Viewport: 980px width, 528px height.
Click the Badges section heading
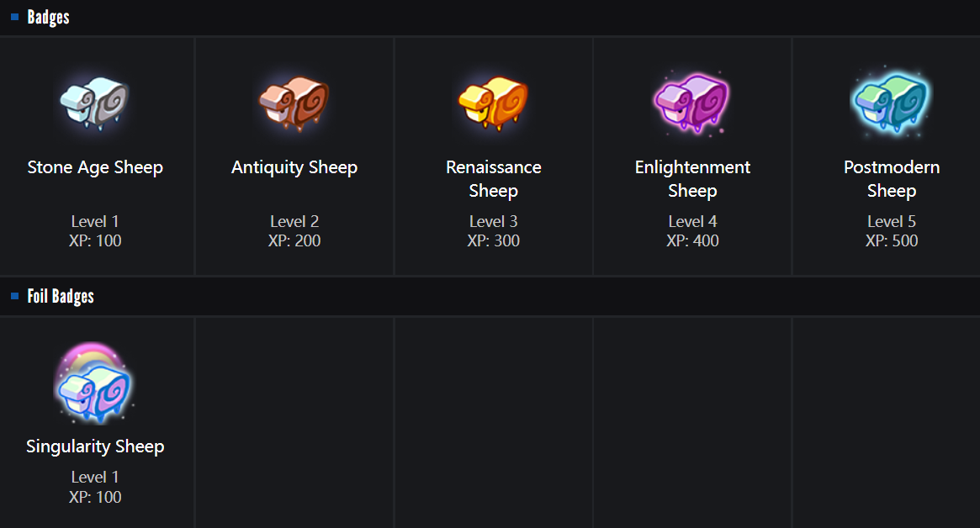point(48,17)
